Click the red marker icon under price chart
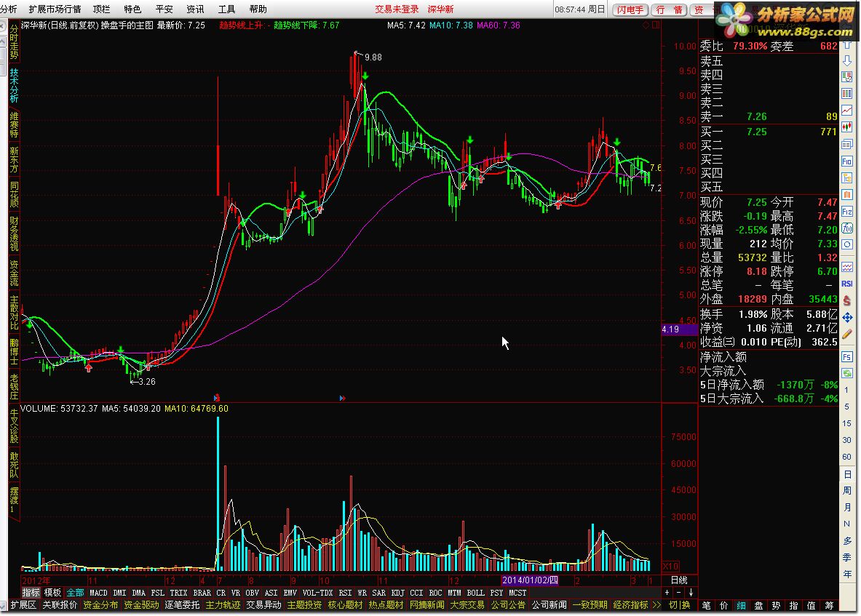Image resolution: width=861 pixels, height=616 pixels. (217, 398)
